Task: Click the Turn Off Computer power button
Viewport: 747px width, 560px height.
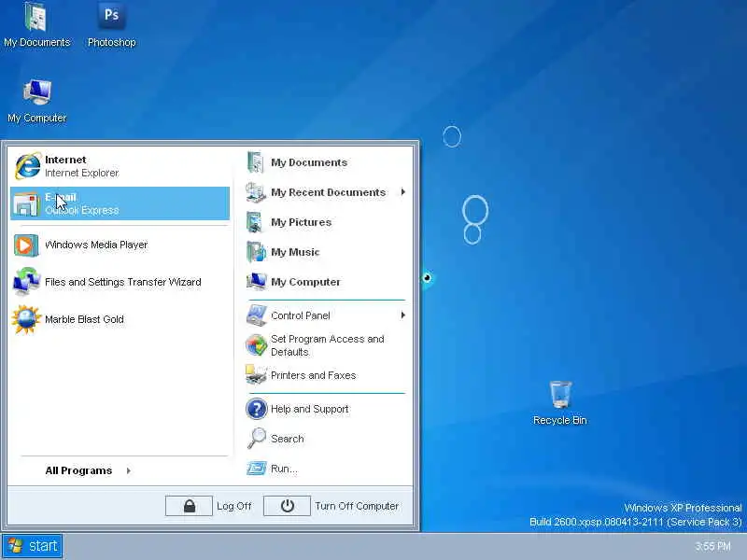Action: [287, 506]
